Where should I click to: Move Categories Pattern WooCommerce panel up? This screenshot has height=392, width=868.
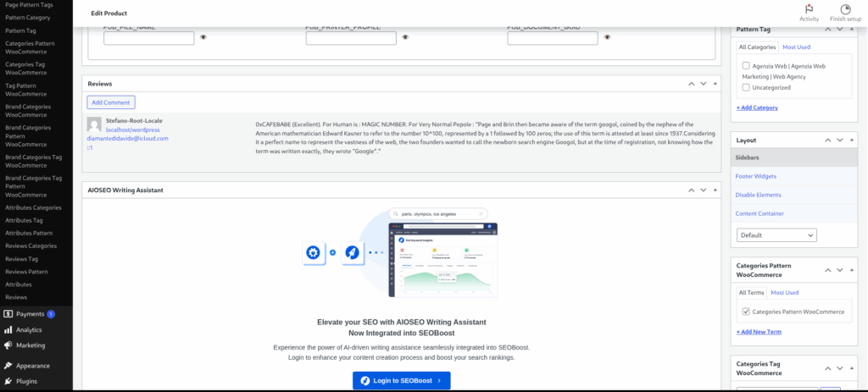tap(827, 270)
